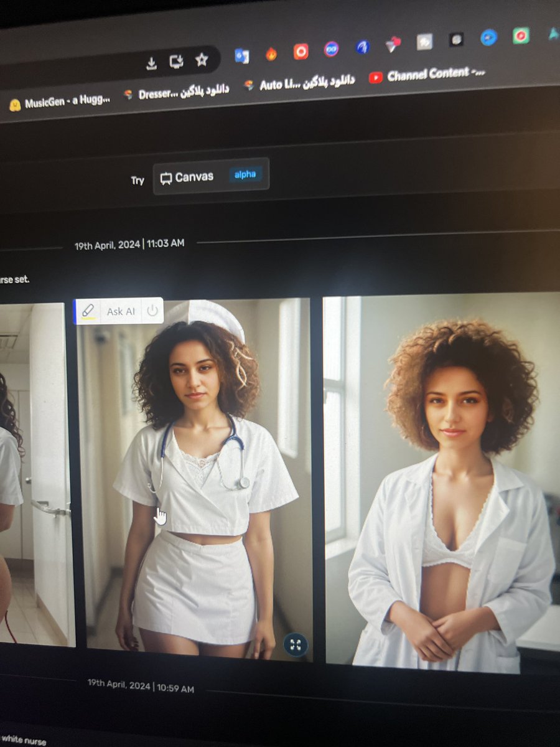Click the download icon in the address bar
The height and width of the screenshot is (747, 560).
pyautogui.click(x=151, y=63)
